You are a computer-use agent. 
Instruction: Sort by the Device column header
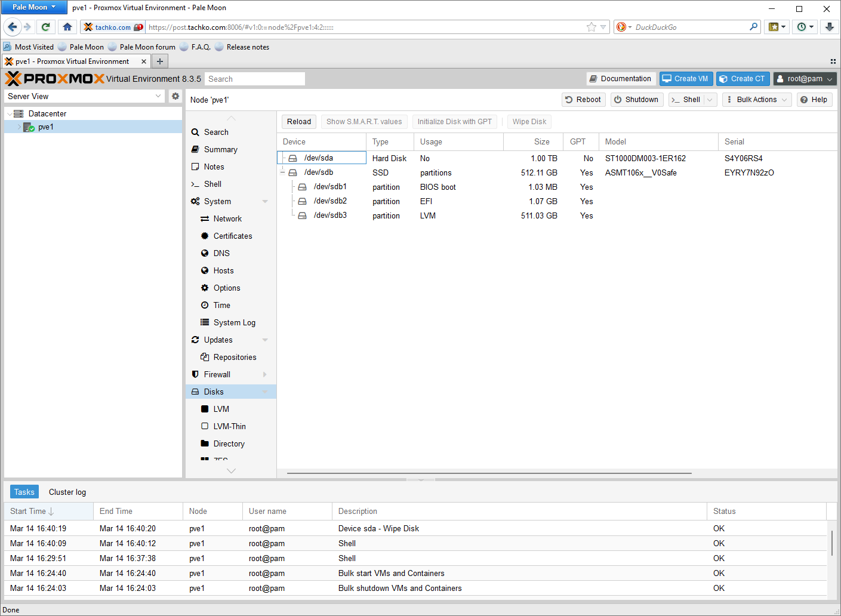pyautogui.click(x=322, y=141)
